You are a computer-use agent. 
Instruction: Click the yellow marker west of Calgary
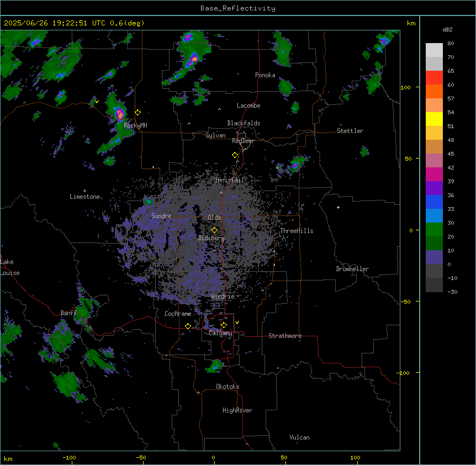click(188, 326)
